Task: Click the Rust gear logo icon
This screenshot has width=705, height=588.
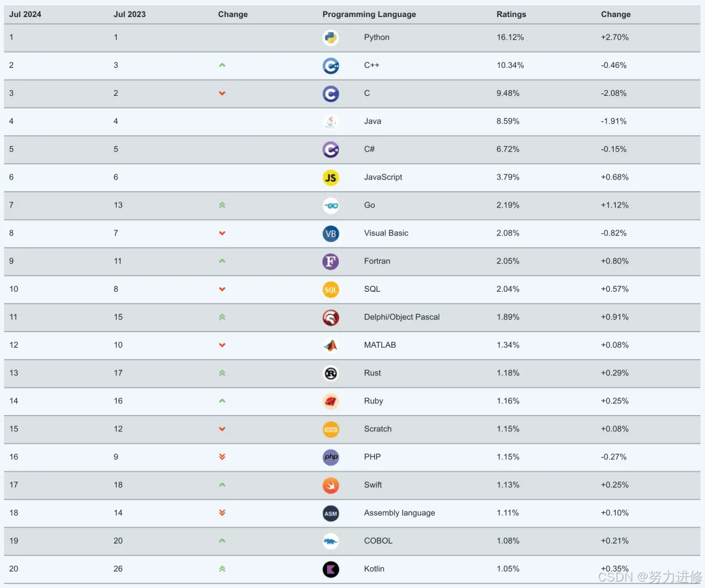Action: click(330, 373)
